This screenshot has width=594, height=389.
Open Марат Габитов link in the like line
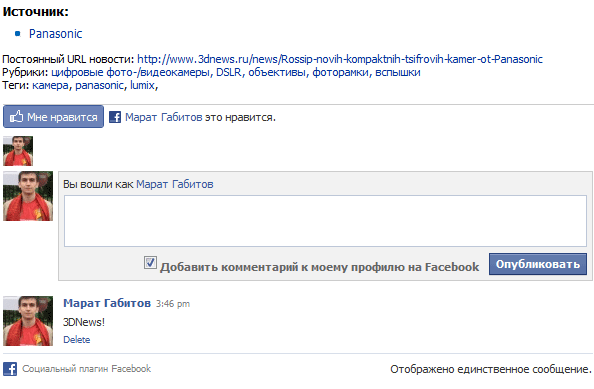(164, 117)
